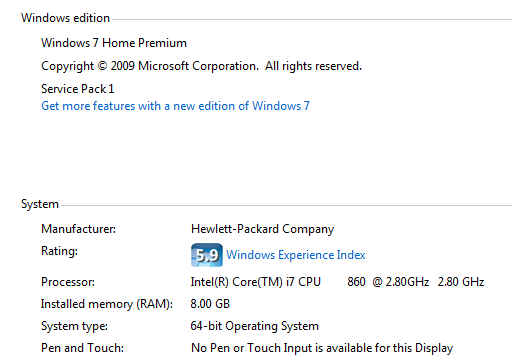The height and width of the screenshot is (363, 512).
Task: Select the 'Hewlett-Packard Company' value
Action: coord(262,229)
